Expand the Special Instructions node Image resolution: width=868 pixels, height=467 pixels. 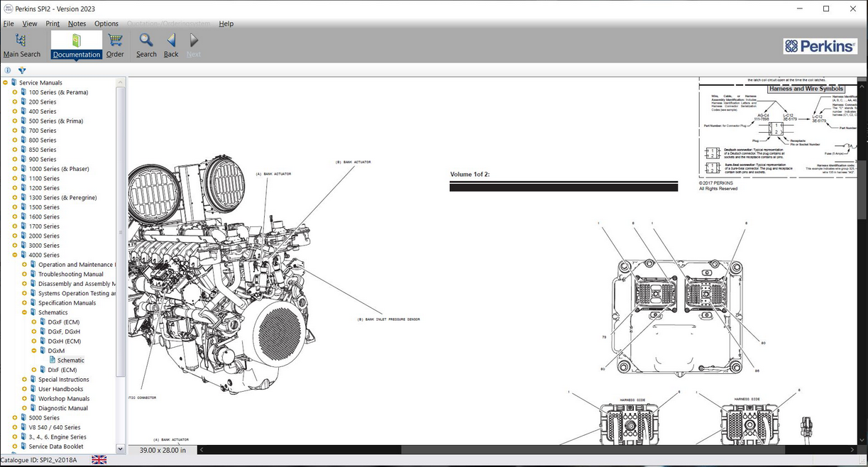click(x=24, y=380)
